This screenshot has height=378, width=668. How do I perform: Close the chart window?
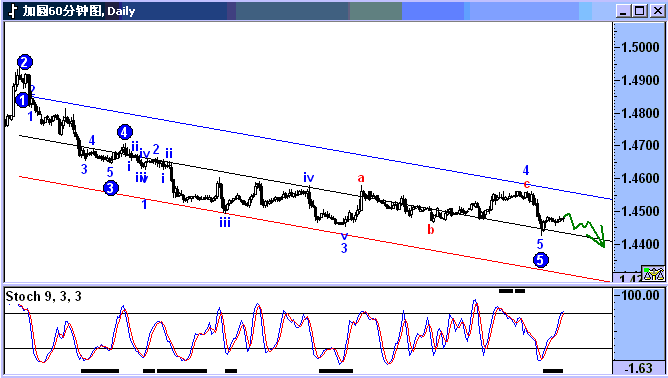(x=657, y=10)
